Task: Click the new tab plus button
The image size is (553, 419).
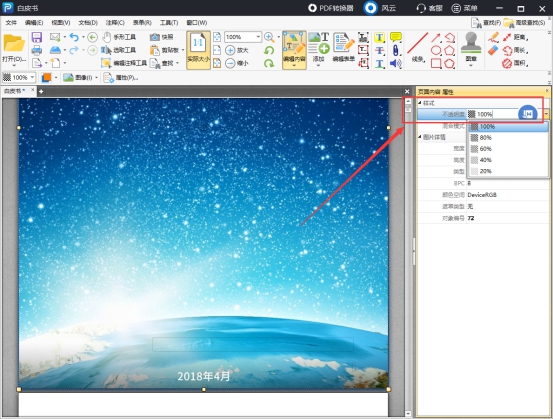Action: [41, 91]
